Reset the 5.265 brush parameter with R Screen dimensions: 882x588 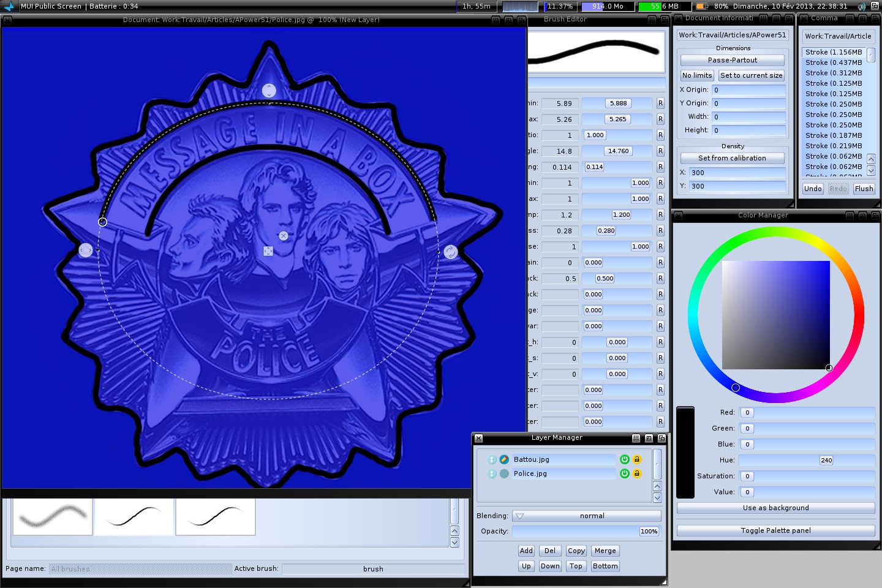660,119
